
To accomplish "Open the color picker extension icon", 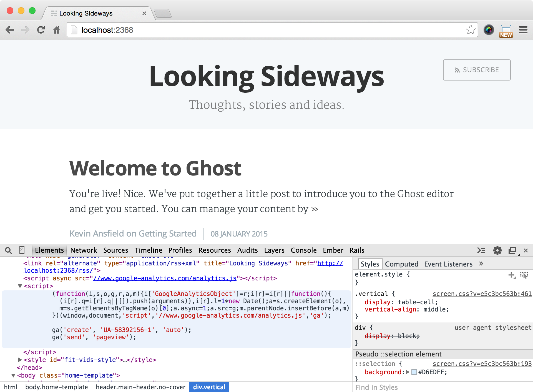I will (x=489, y=30).
